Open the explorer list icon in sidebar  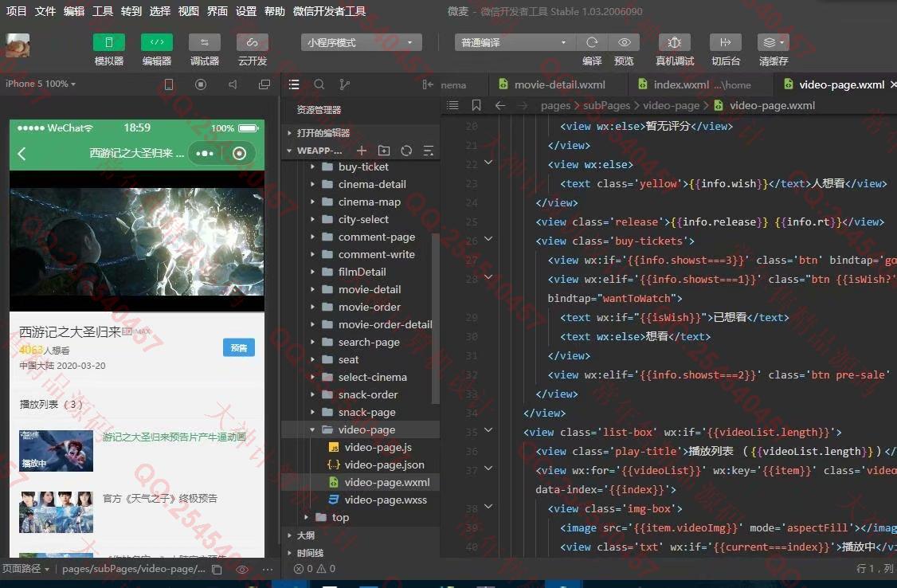[x=294, y=84]
